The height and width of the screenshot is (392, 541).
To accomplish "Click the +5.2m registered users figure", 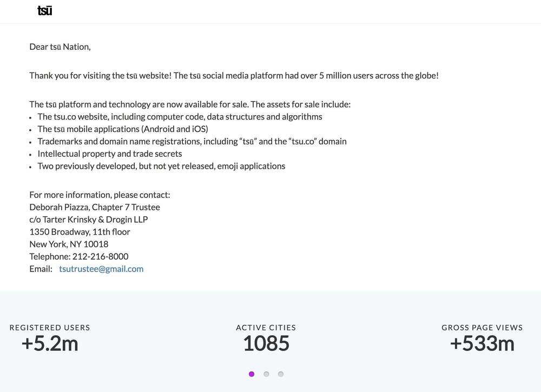I will [50, 344].
